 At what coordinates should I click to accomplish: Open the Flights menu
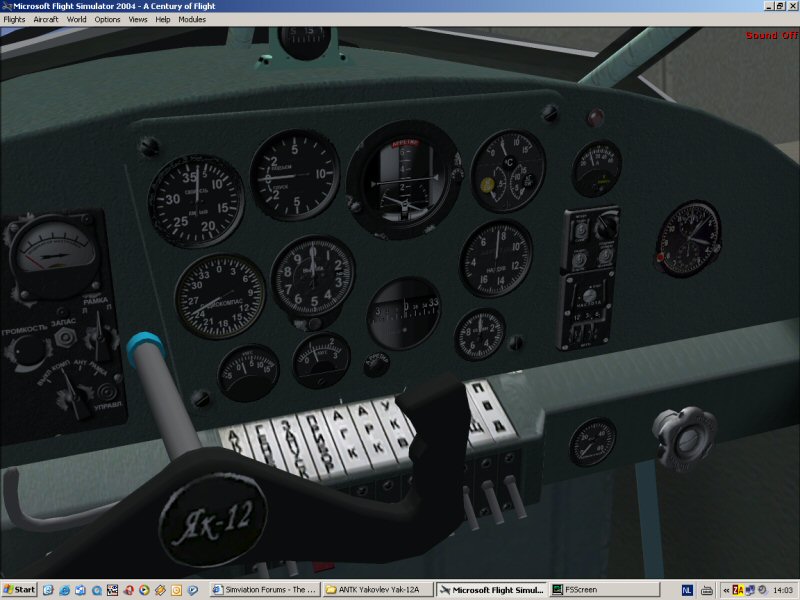coord(14,19)
